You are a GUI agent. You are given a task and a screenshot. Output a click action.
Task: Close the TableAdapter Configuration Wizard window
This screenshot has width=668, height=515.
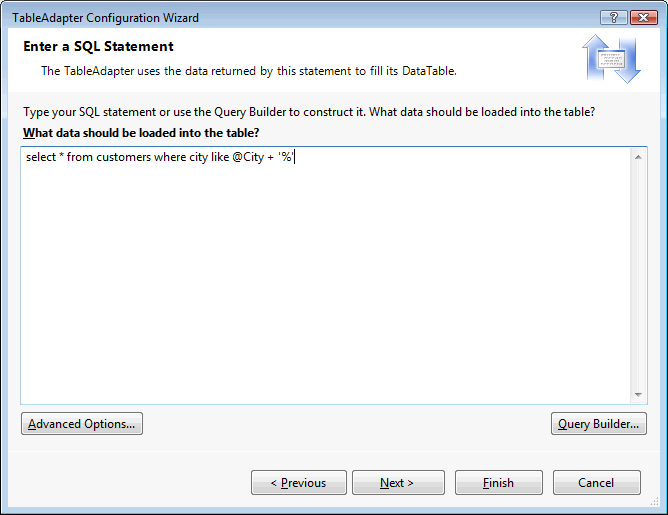pos(639,18)
